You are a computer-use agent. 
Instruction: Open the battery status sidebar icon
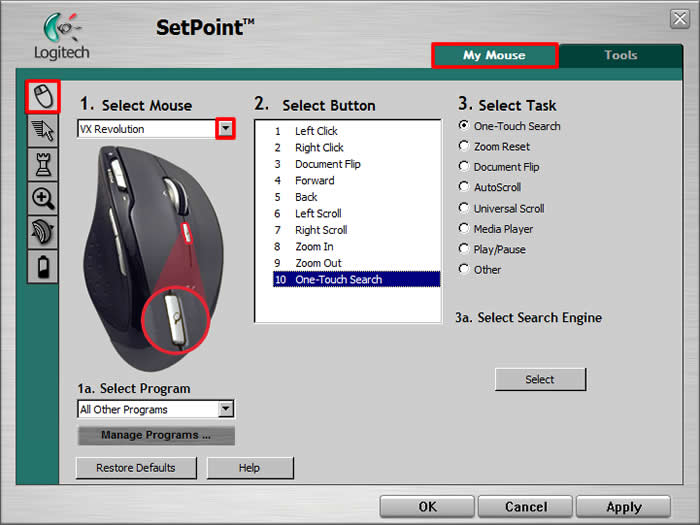pos(43,267)
